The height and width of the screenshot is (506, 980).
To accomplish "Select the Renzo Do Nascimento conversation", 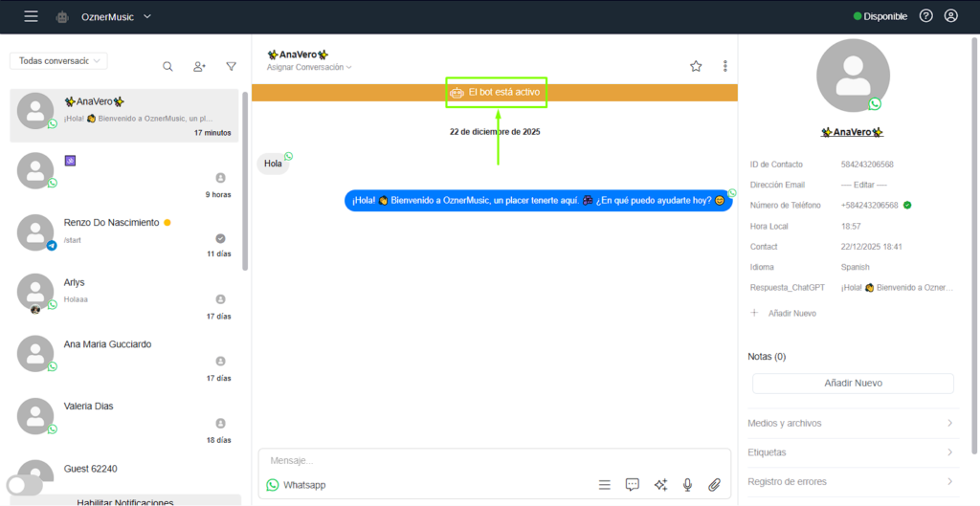I will (x=124, y=235).
